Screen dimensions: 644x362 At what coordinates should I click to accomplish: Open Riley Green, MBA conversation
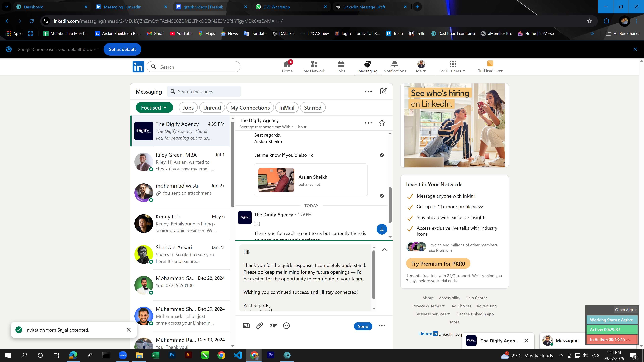[180, 162]
